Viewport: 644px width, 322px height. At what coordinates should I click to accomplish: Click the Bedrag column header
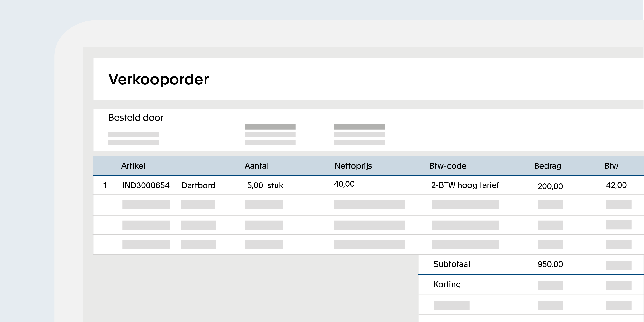(547, 166)
